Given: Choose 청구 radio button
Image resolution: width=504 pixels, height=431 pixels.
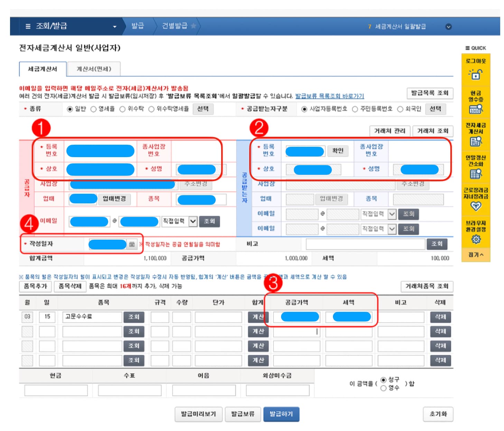Looking at the screenshot, I should (383, 380).
